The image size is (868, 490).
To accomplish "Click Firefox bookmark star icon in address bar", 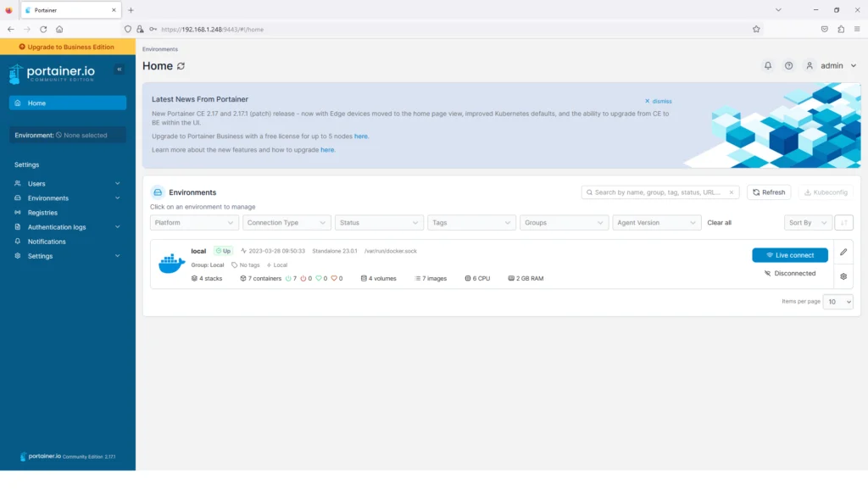I will point(756,29).
